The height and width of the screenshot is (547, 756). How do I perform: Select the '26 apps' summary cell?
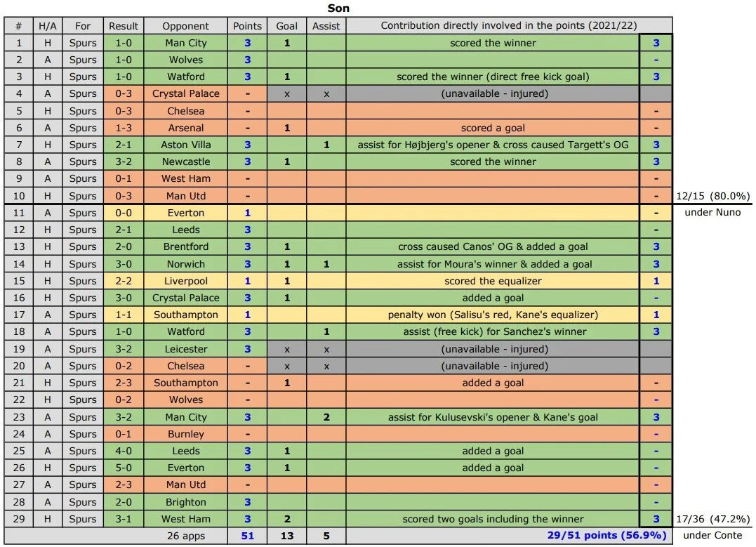pos(185,536)
